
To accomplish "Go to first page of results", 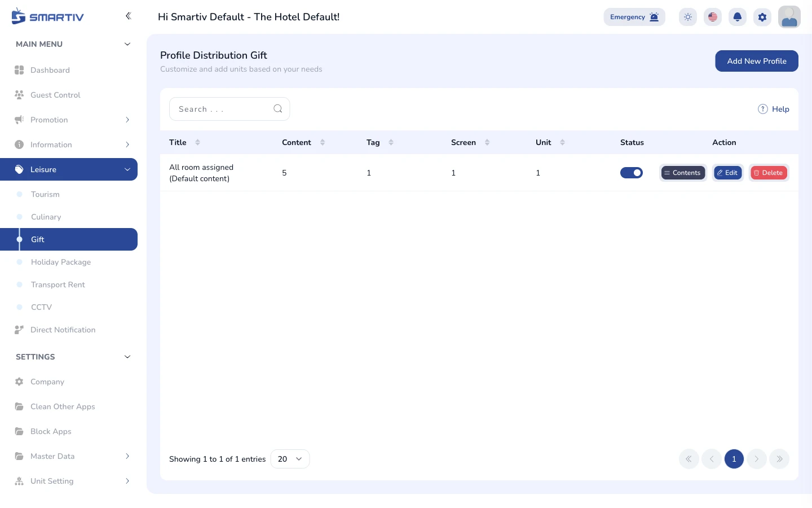I will (689, 459).
